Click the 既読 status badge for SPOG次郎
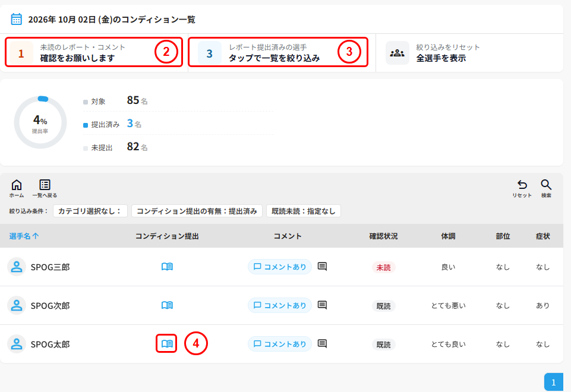 pyautogui.click(x=383, y=306)
